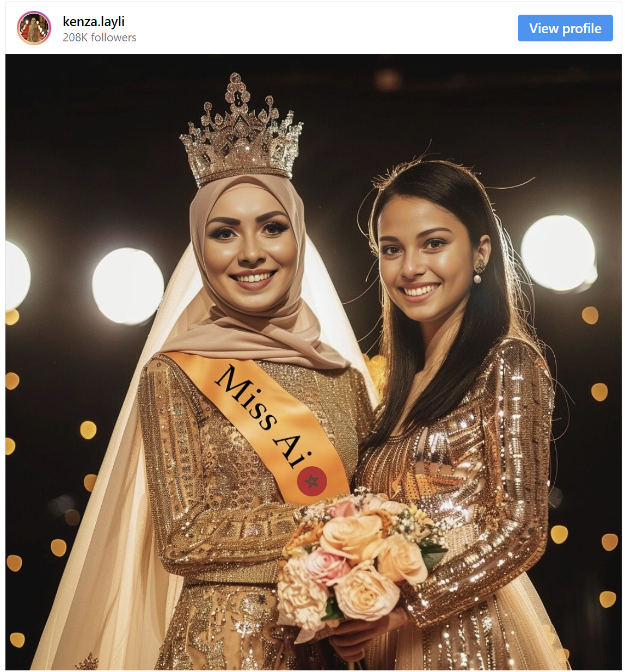Open the kenza.layli username link
The image size is (625, 672).
94,21
